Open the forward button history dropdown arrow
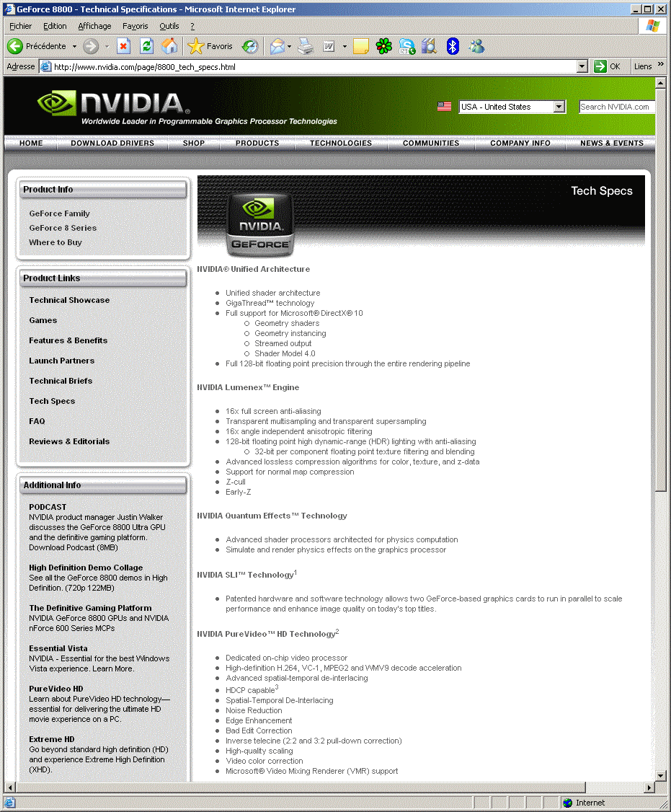The width and height of the screenshot is (671, 812). coord(107,46)
